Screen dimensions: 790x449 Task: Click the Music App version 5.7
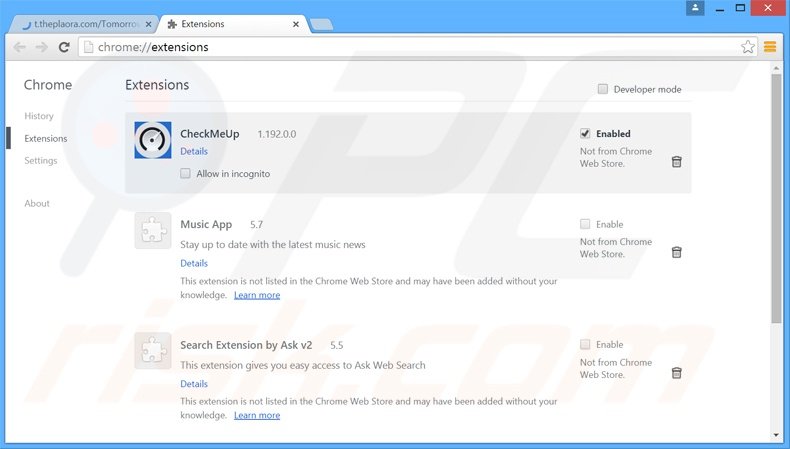click(x=256, y=225)
